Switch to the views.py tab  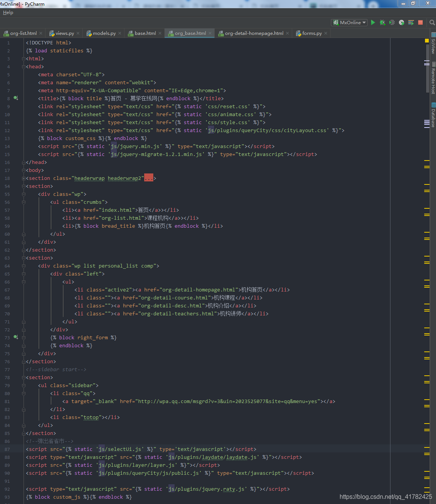pyautogui.click(x=65, y=33)
